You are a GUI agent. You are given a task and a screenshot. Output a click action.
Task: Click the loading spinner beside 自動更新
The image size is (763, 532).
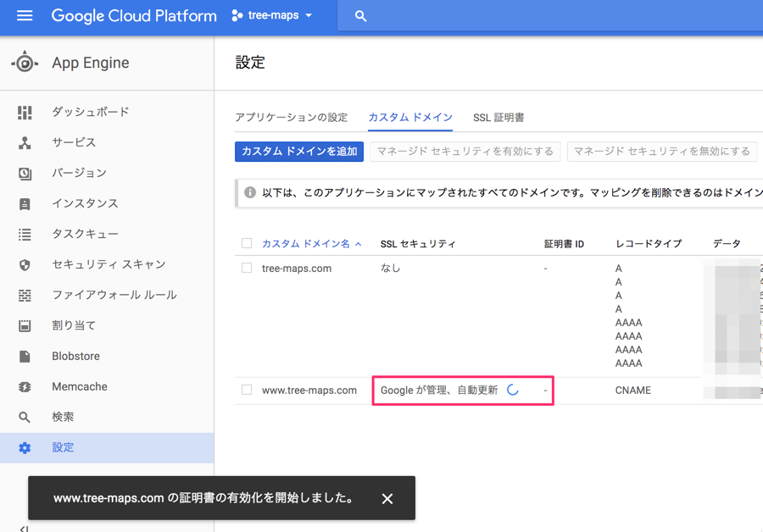[513, 390]
